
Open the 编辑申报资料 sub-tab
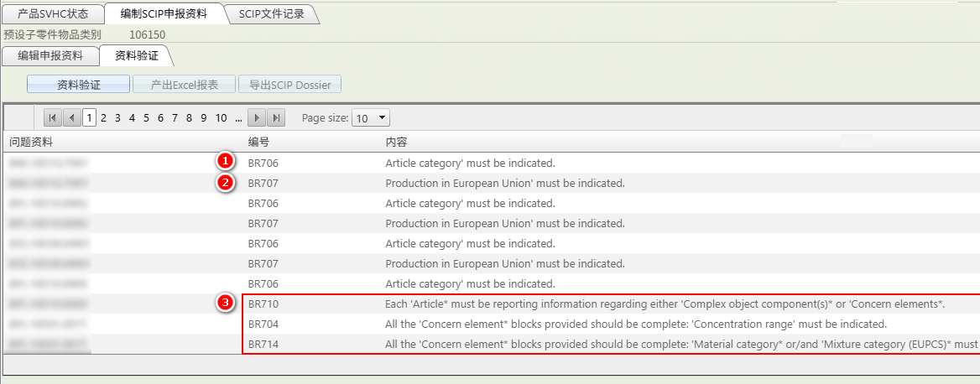pyautogui.click(x=50, y=56)
